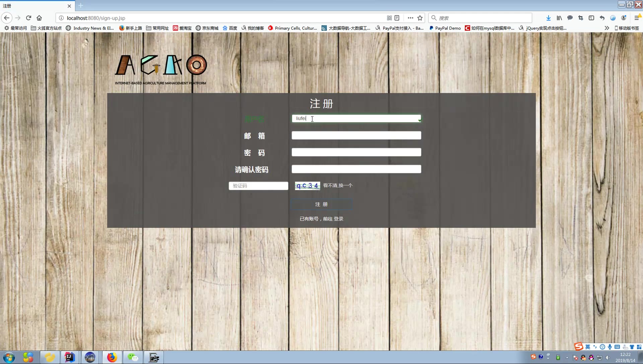Show hidden system tray icons

pyautogui.click(x=567, y=358)
